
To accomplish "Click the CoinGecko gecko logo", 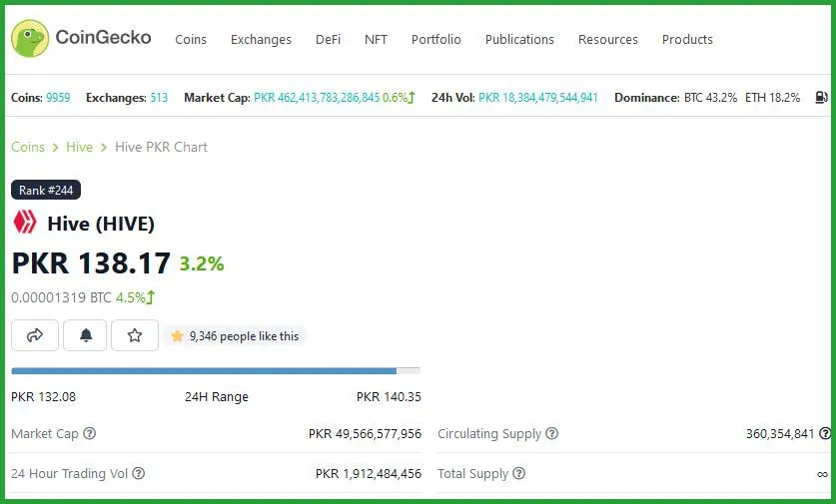I will point(30,38).
